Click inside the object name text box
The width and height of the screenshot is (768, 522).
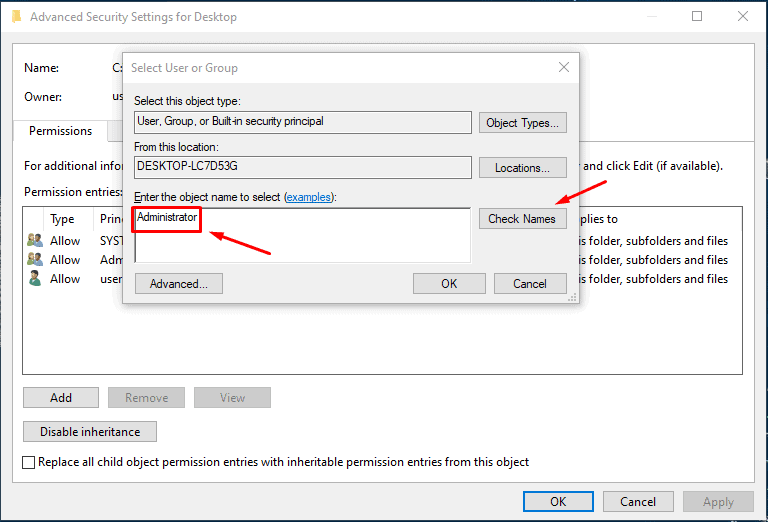pos(303,236)
